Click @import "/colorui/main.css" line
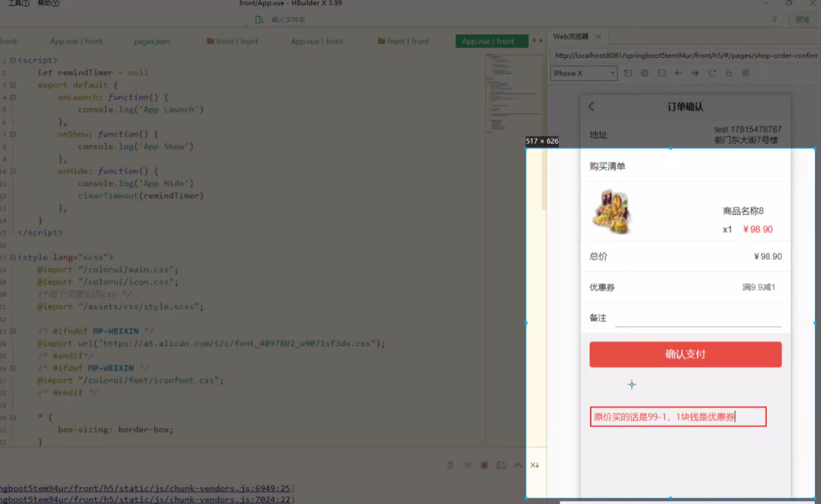 pos(108,270)
